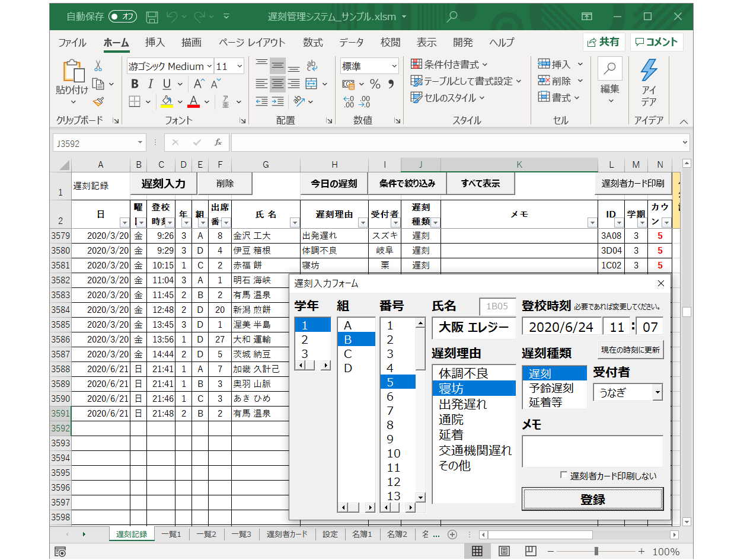The width and height of the screenshot is (747, 560).
Task: Open the search magnifier in the title bar
Action: (452, 17)
